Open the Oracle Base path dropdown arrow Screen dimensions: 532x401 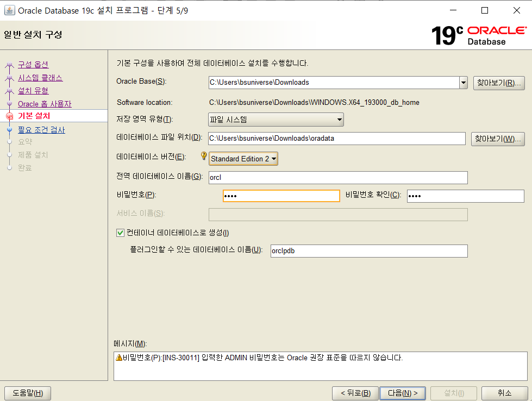(x=464, y=83)
